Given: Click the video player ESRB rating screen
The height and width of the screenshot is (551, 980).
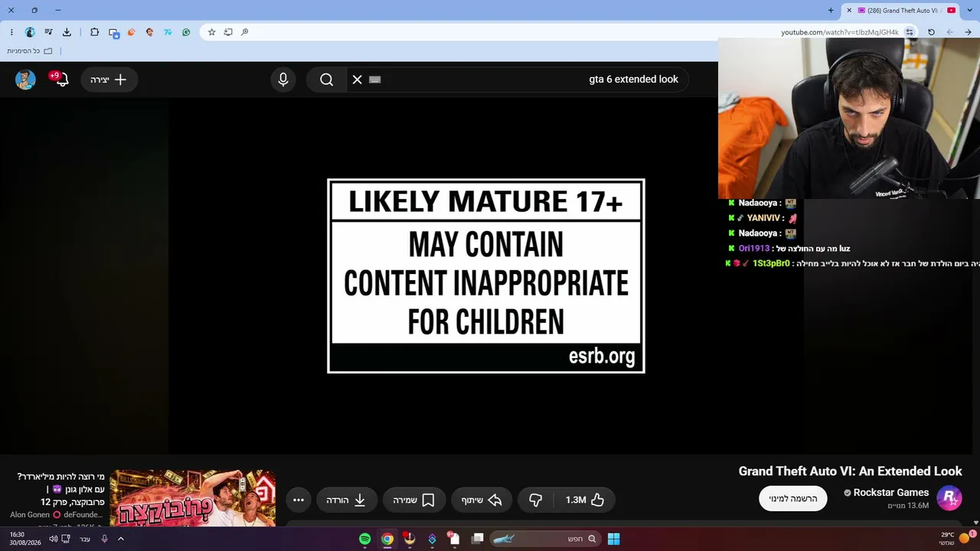Looking at the screenshot, I should coord(486,275).
